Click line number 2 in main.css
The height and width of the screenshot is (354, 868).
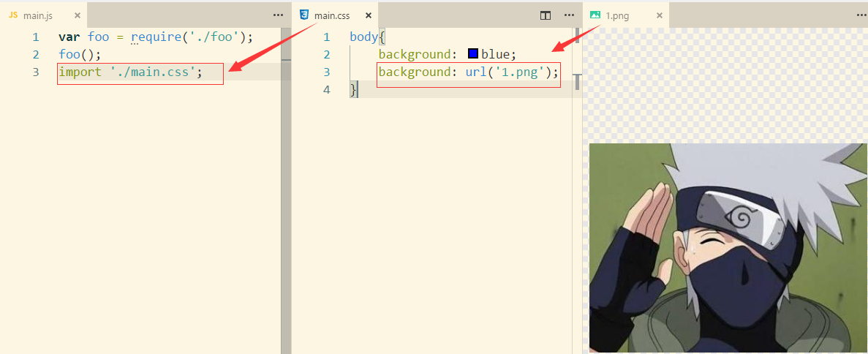[327, 54]
